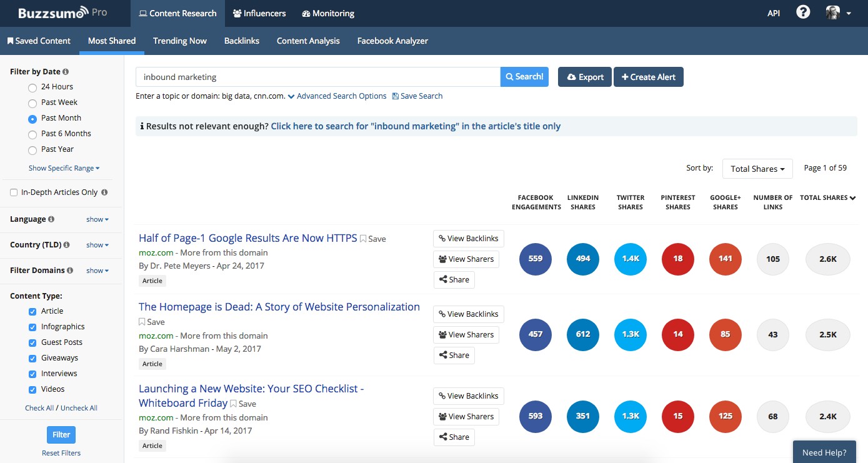Open the Content Research top menu

177,13
